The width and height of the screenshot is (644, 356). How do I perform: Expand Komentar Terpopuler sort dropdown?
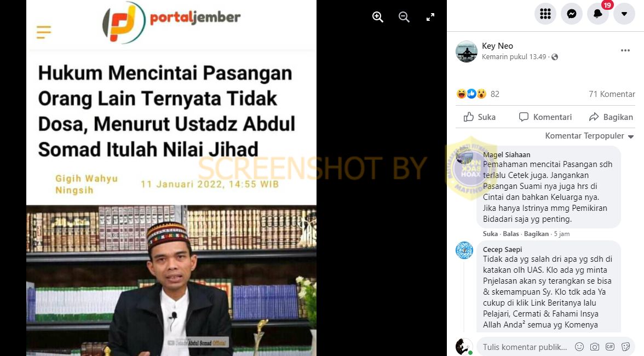click(x=589, y=136)
